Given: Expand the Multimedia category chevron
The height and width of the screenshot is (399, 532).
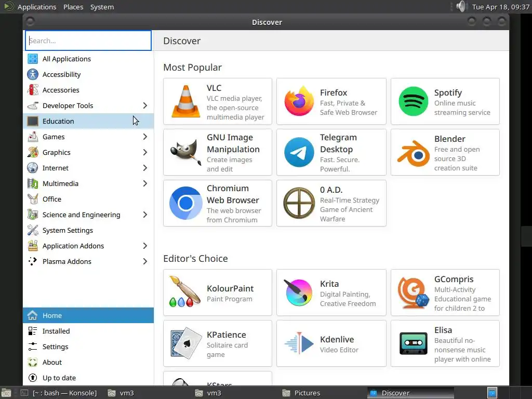Looking at the screenshot, I should pyautogui.click(x=145, y=183).
